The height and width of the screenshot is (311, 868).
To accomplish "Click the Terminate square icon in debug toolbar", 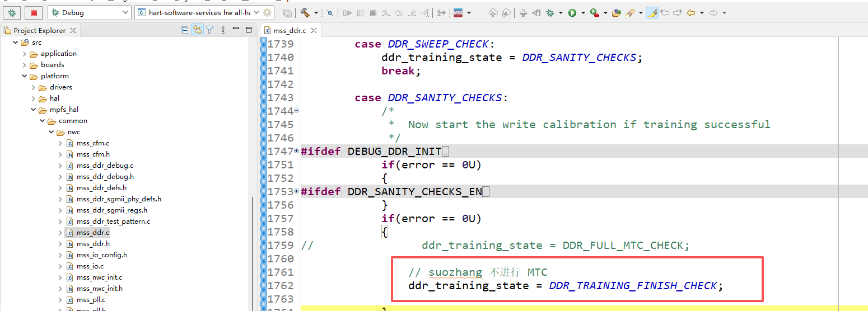I will pos(373,13).
